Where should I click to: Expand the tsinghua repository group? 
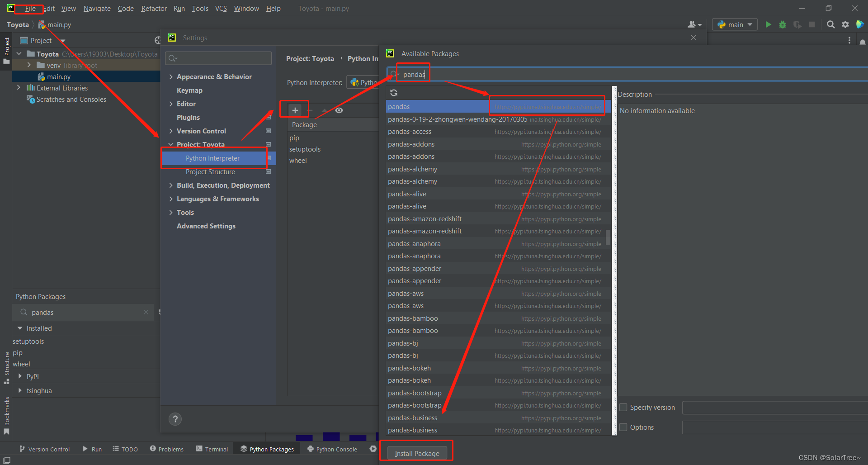coord(20,390)
